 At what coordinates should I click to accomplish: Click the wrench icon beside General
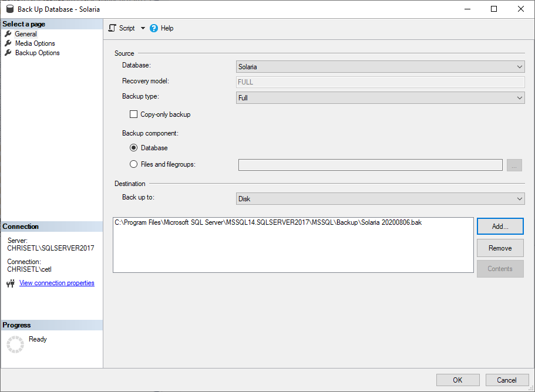point(8,34)
